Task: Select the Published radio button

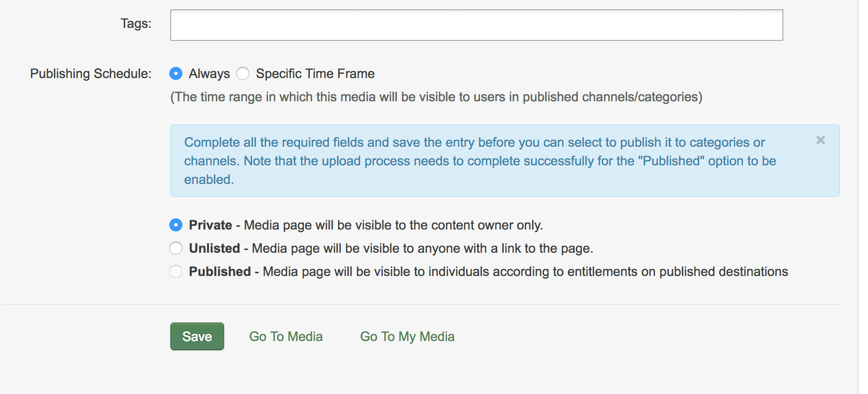Action: (176, 271)
